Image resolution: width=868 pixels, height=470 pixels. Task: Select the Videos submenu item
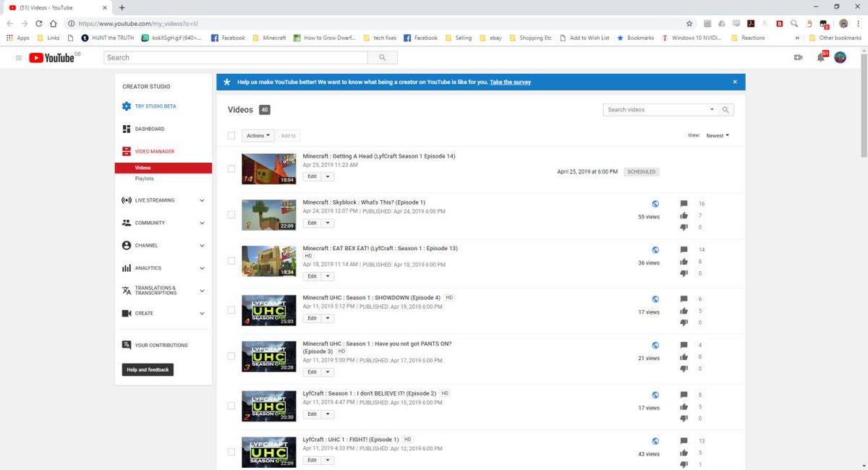[x=163, y=168]
